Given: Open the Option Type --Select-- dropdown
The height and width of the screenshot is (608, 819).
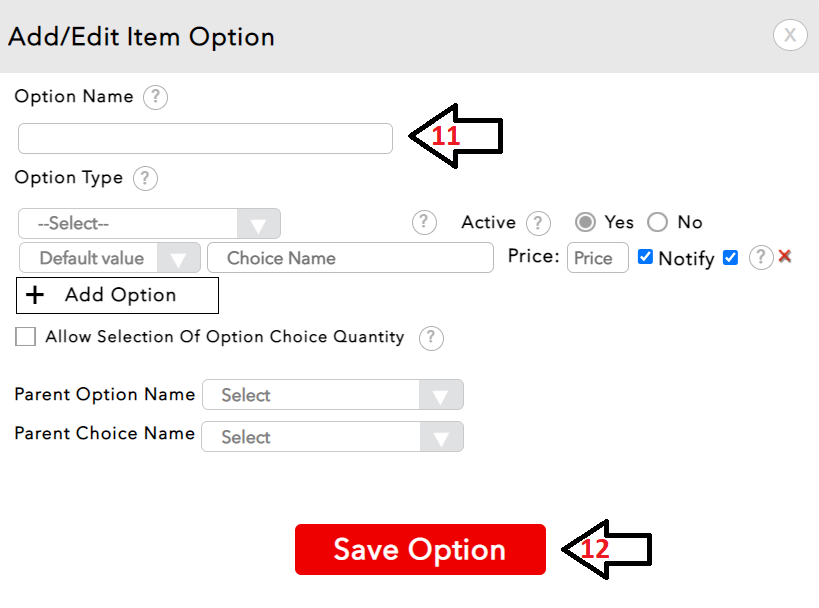Looking at the screenshot, I should (149, 224).
